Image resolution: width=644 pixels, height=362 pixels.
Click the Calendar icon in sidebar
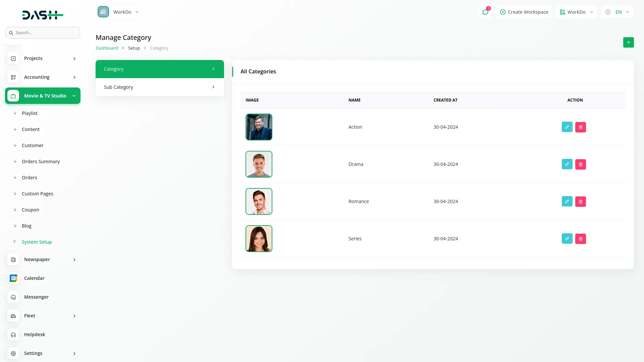[x=13, y=278]
